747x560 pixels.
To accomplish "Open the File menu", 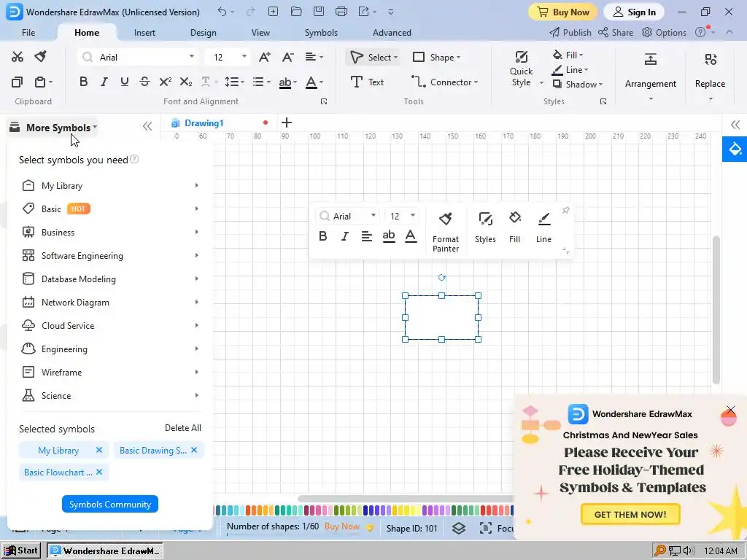I will point(28,32).
